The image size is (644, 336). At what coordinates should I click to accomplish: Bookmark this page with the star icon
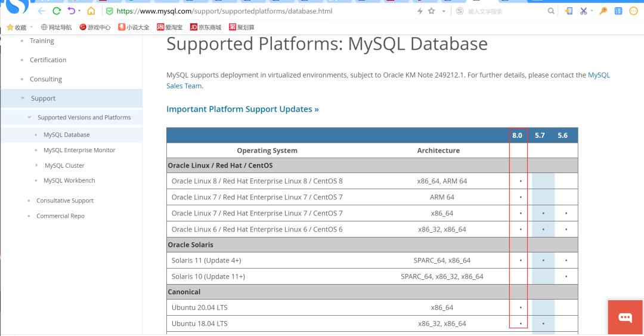pyautogui.click(x=431, y=11)
